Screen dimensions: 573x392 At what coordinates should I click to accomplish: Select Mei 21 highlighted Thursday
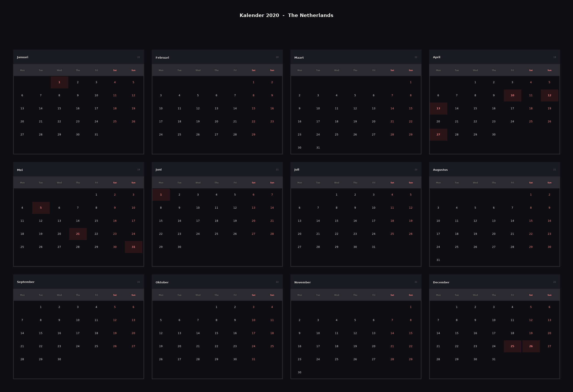pos(78,234)
